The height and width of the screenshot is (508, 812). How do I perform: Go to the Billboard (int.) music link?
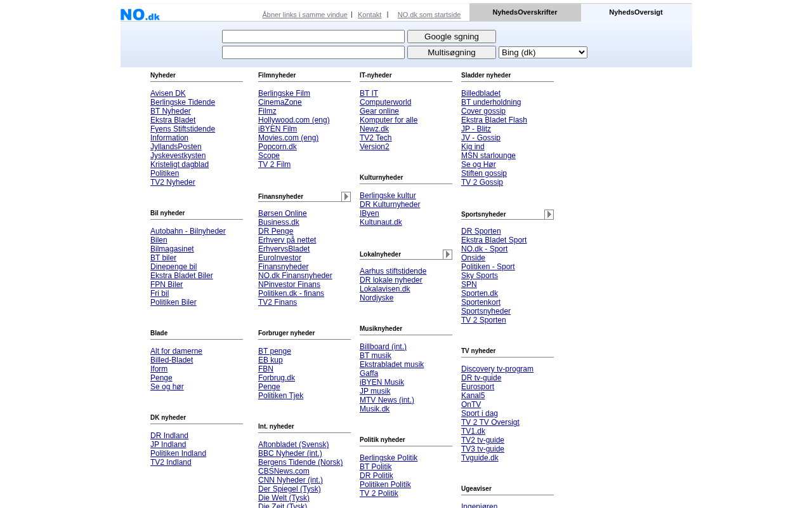click(383, 347)
